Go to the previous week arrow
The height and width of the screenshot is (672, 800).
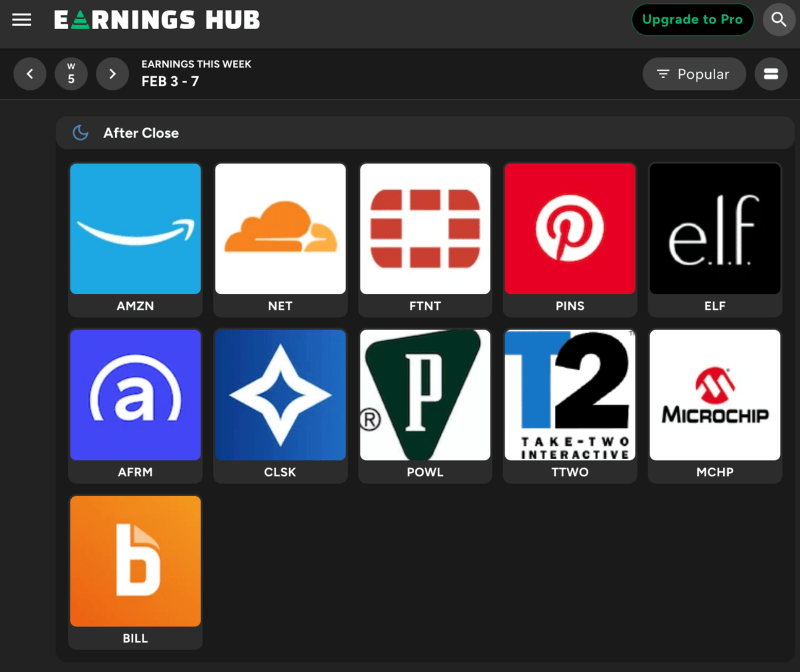coord(30,74)
